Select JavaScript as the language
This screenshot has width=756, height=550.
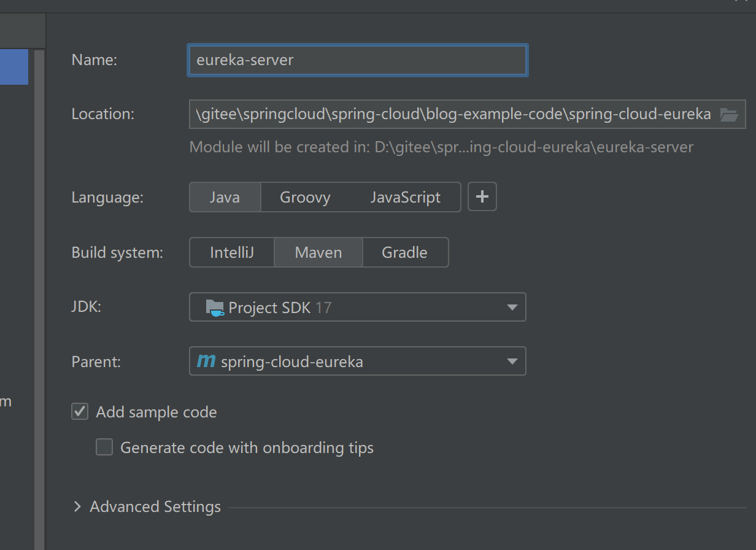pos(405,197)
